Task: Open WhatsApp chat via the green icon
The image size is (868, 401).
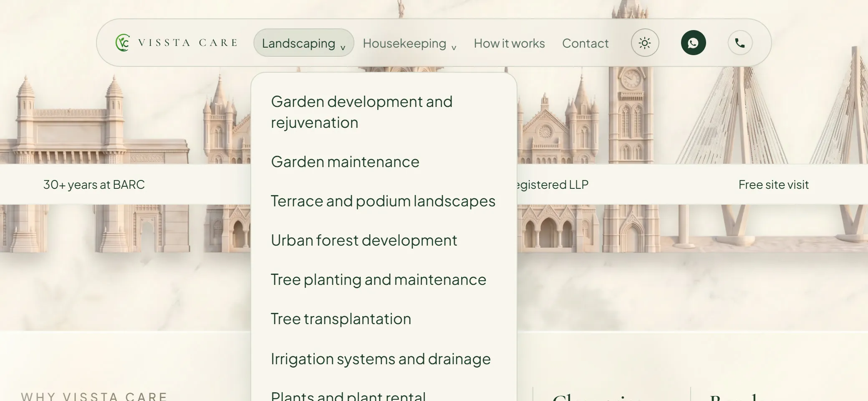Action: coord(693,43)
